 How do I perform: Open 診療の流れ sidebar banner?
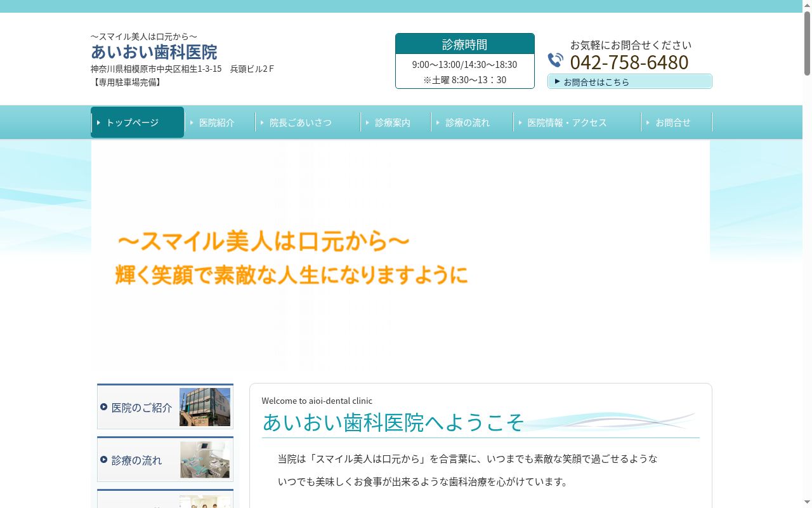point(165,459)
